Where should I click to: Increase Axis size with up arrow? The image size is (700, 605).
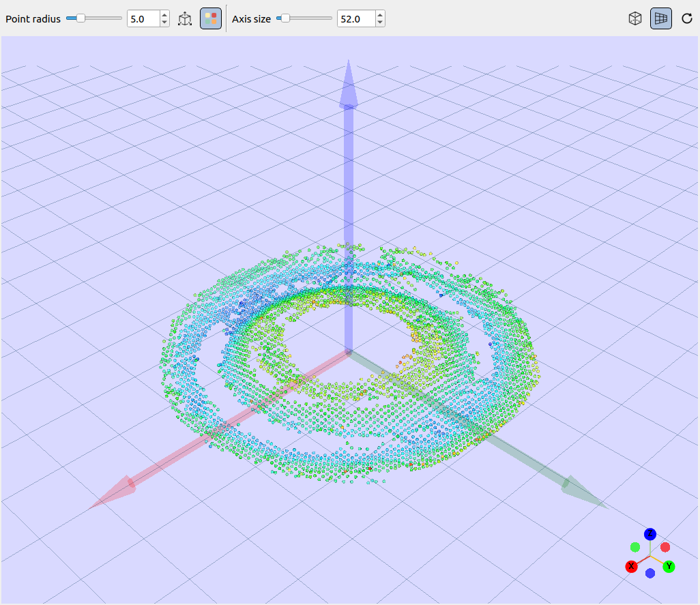380,15
